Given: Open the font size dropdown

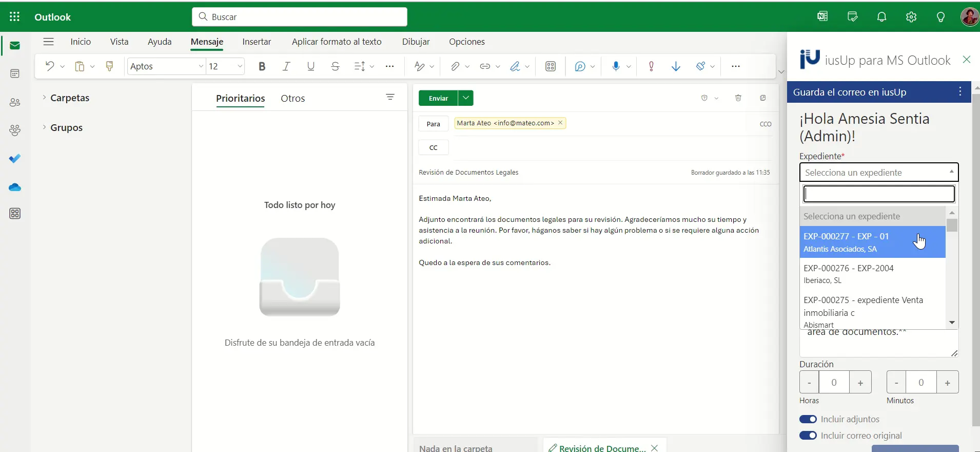Looking at the screenshot, I should tap(239, 66).
